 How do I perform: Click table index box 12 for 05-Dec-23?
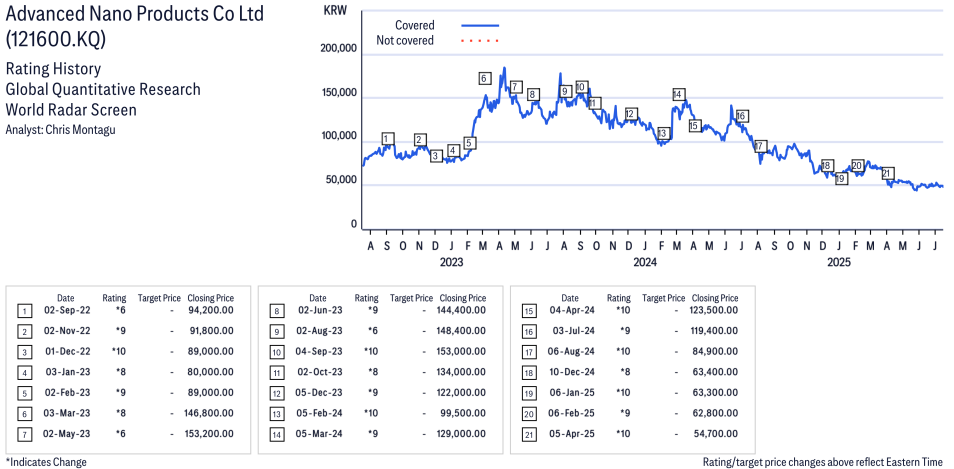(276, 394)
